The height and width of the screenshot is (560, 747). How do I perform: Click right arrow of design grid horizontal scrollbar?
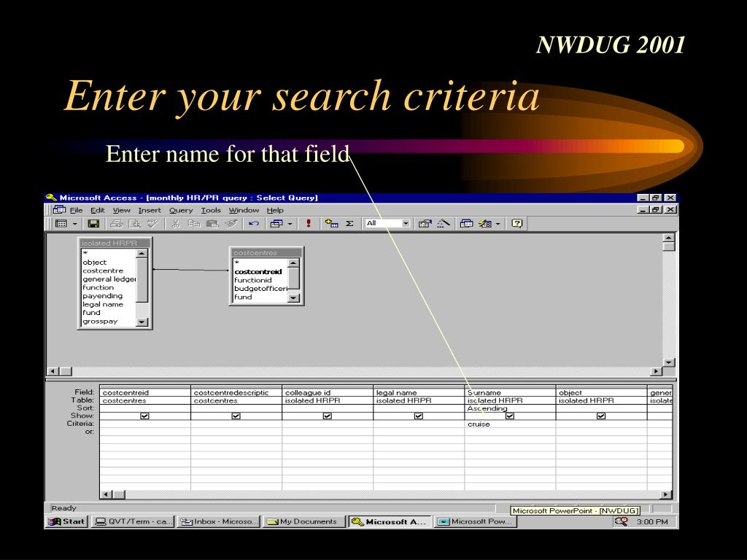666,494
